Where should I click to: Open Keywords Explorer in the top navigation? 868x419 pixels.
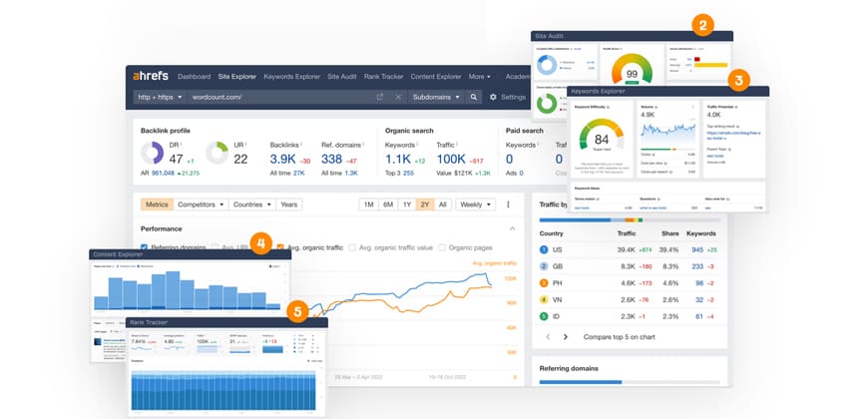291,77
